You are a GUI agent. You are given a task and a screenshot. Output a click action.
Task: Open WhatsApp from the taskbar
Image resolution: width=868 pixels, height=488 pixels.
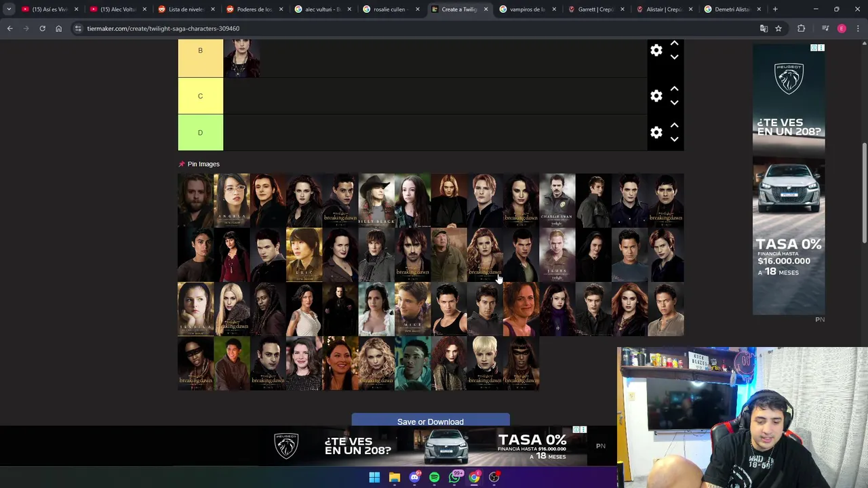454,477
